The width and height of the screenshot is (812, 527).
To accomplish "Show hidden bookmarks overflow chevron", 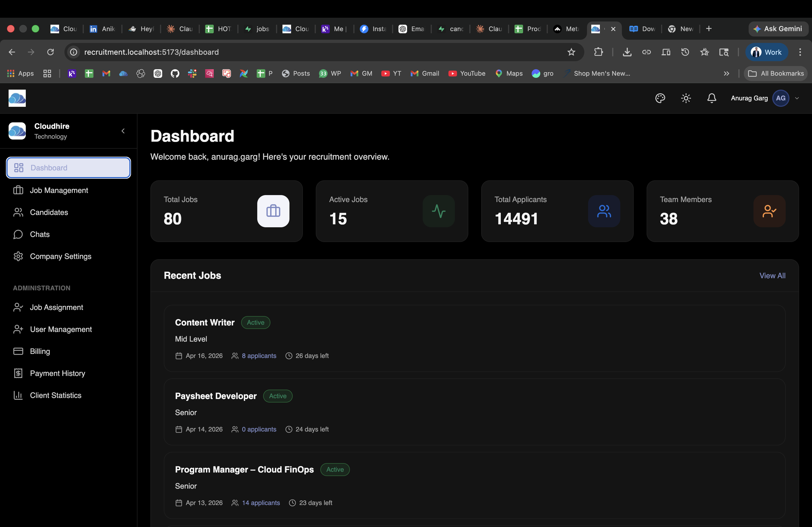I will pyautogui.click(x=726, y=73).
